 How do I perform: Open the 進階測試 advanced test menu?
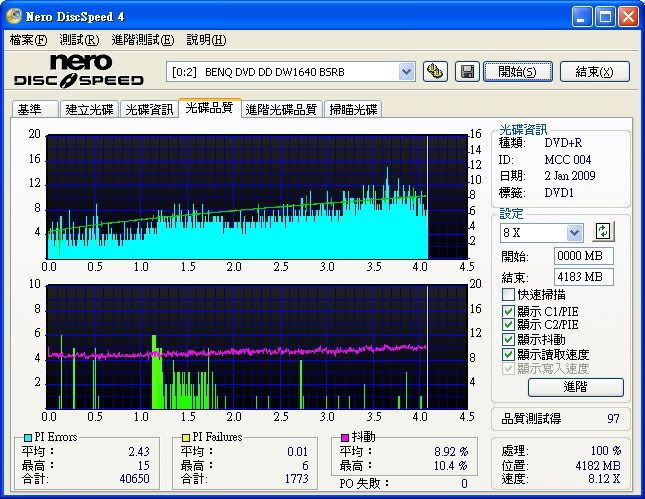tap(142, 40)
